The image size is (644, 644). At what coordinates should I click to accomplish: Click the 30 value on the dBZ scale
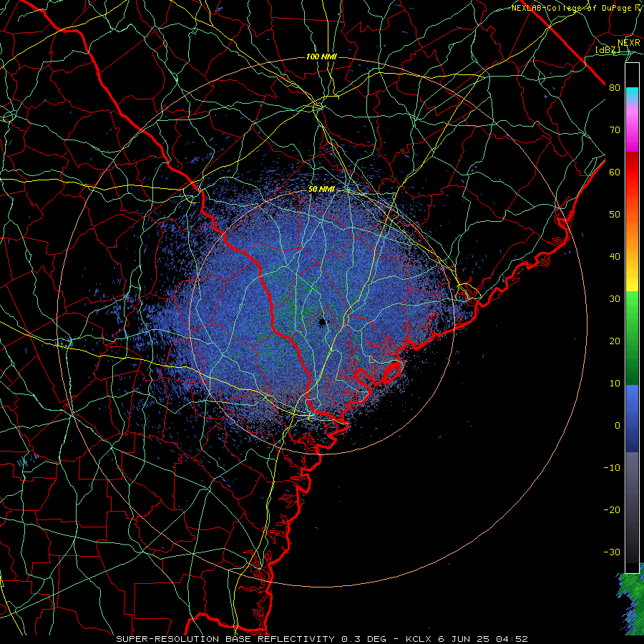coord(615,298)
